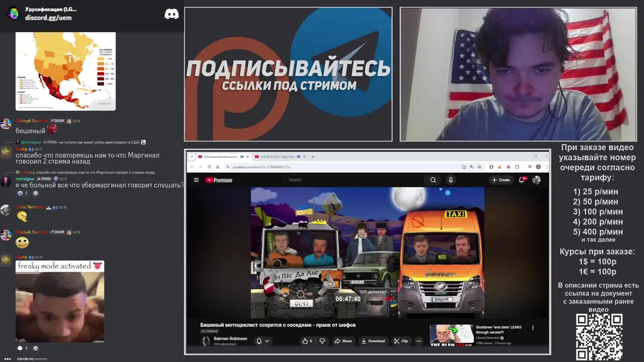Open a new browser tab with plus
Screen dimensions: 644x362
coord(313,156)
